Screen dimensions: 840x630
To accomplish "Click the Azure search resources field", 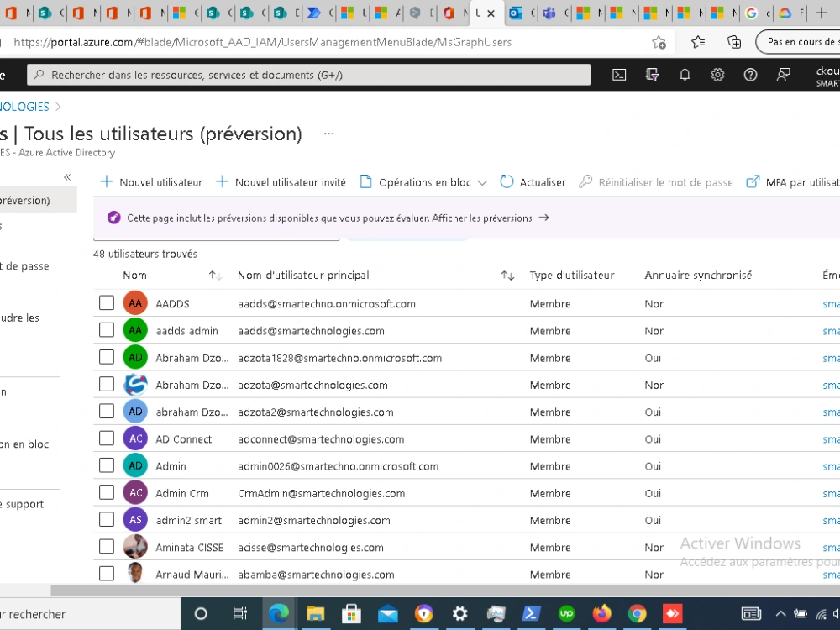I will 308,75.
